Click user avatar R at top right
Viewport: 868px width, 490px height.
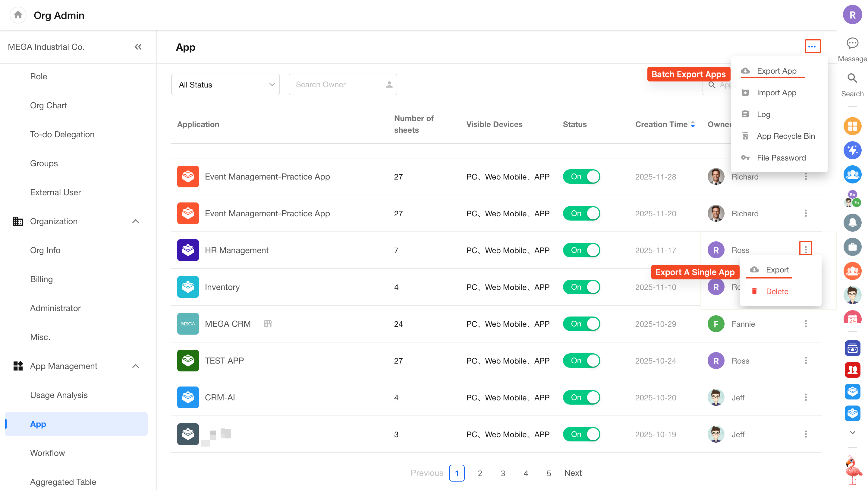[x=852, y=15]
